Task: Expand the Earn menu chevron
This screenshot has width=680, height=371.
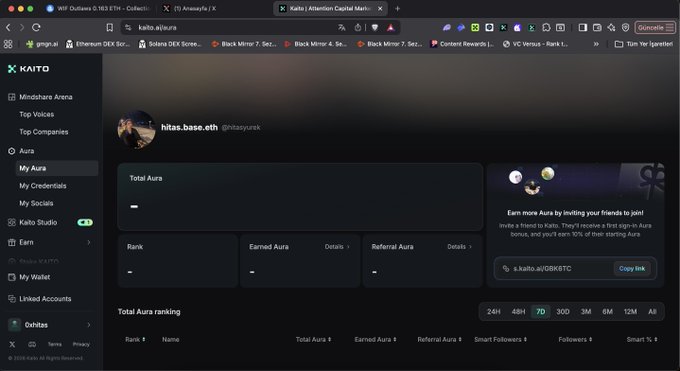Action: point(88,242)
